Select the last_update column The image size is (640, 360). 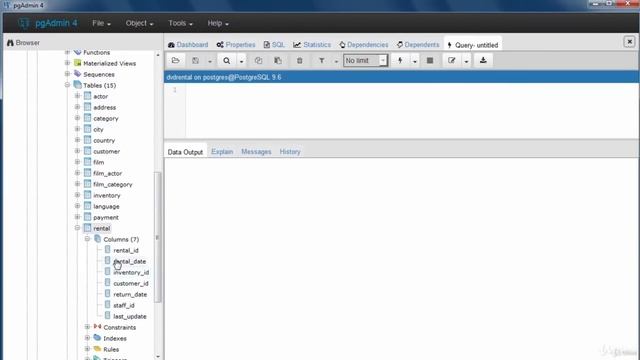[130, 316]
